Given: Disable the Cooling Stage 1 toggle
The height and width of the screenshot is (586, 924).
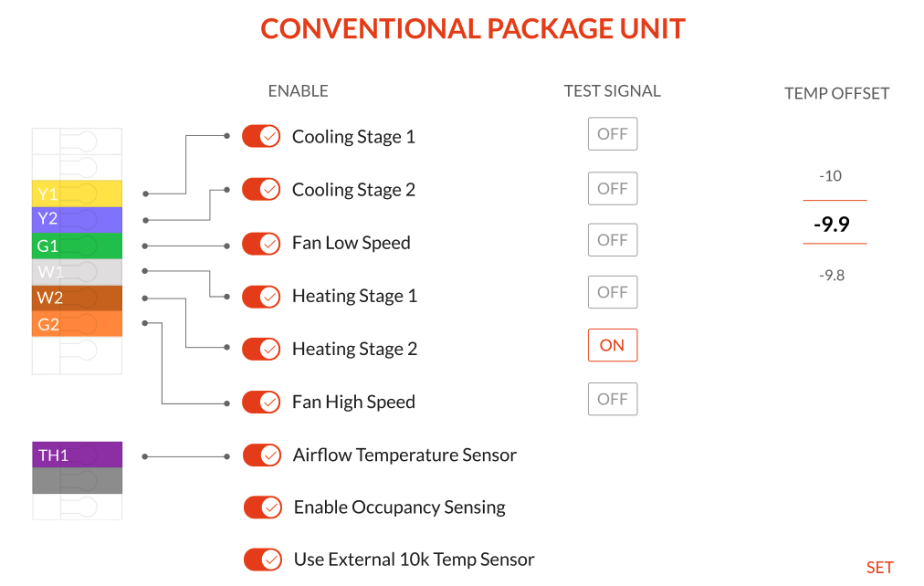Looking at the screenshot, I should (x=261, y=136).
